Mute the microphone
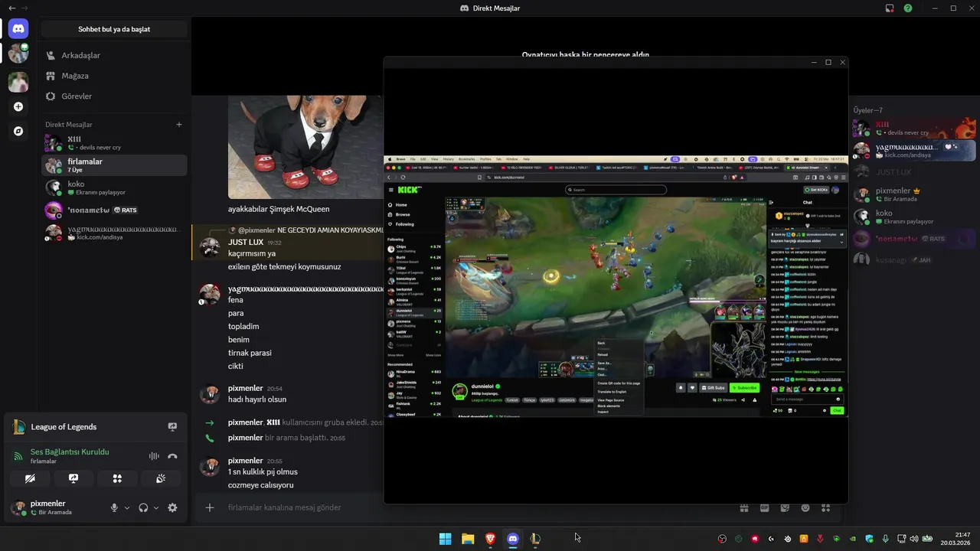980x551 pixels. point(114,507)
